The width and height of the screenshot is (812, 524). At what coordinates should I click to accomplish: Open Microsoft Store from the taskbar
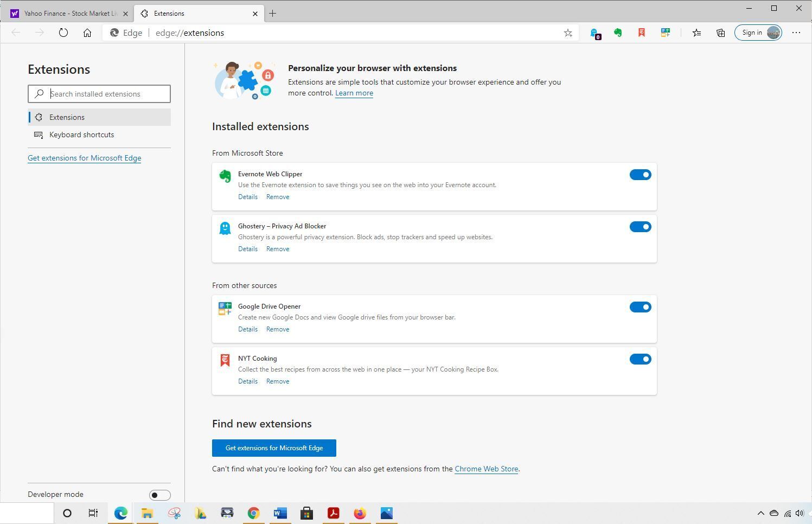coord(306,513)
